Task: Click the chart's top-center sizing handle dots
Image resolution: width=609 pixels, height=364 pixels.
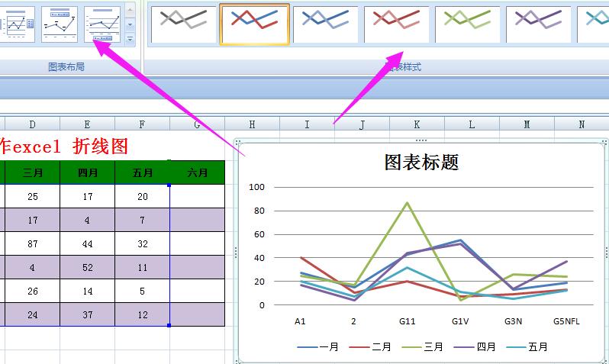Action: click(421, 140)
